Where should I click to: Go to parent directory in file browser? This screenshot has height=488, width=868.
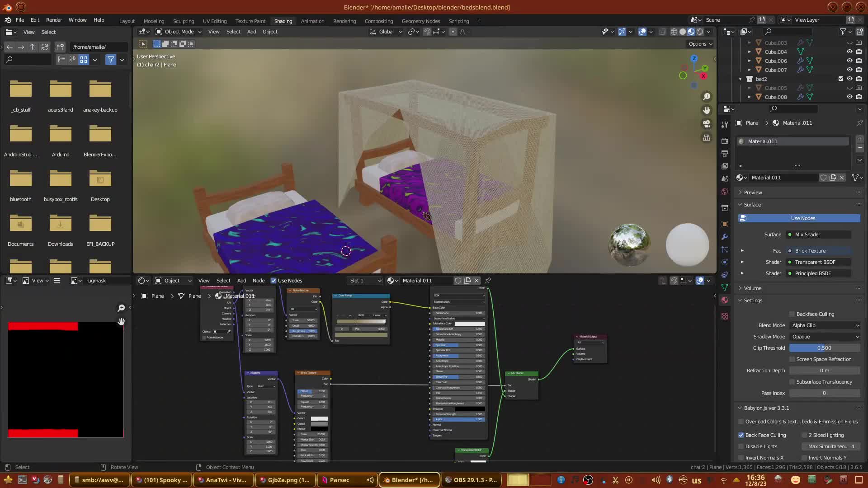[x=33, y=47]
